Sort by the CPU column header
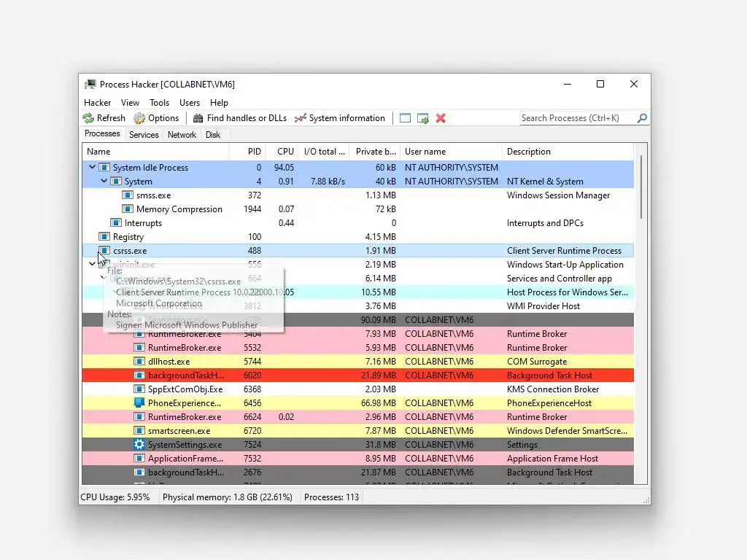The width and height of the screenshot is (747, 560). coord(282,152)
